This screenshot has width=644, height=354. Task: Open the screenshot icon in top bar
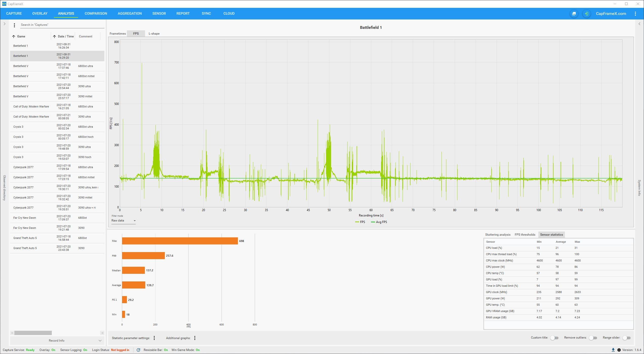tap(574, 14)
